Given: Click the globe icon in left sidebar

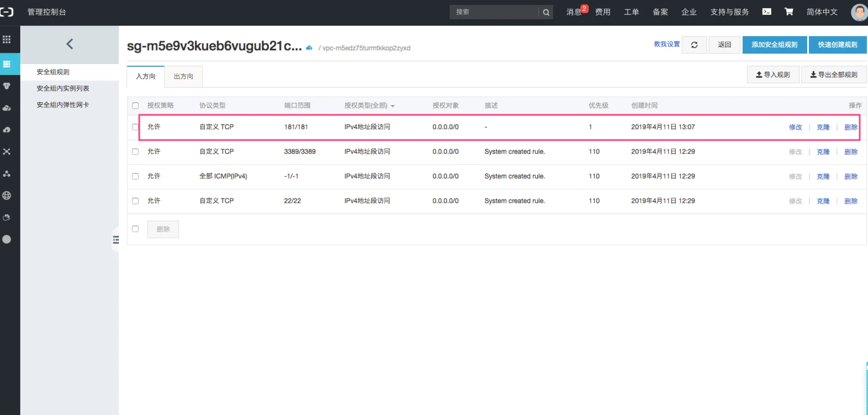Looking at the screenshot, I should (7, 195).
